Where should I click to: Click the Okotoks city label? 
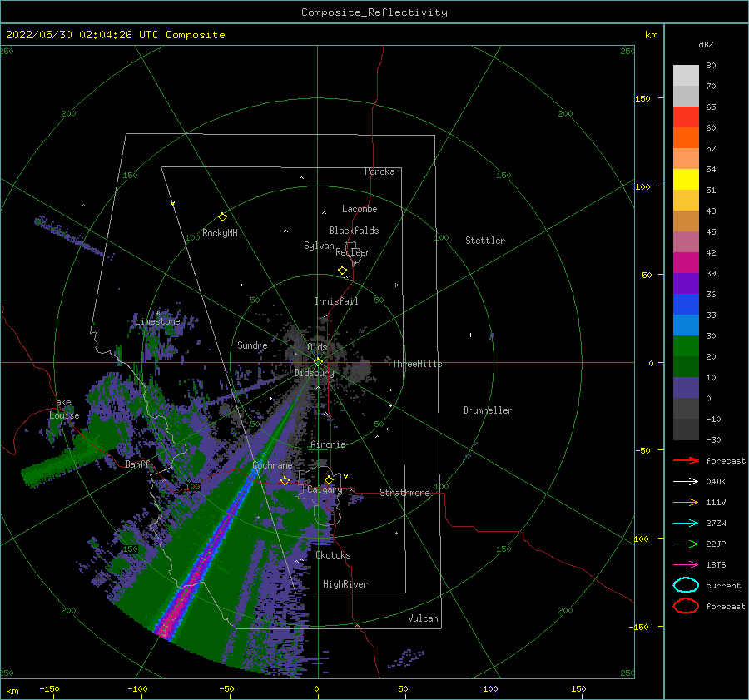333,555
